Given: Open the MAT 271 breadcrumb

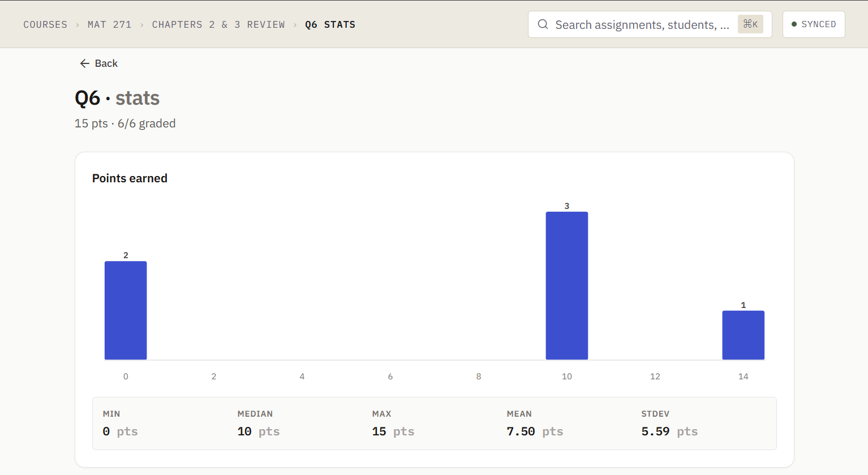Looking at the screenshot, I should pyautogui.click(x=110, y=24).
